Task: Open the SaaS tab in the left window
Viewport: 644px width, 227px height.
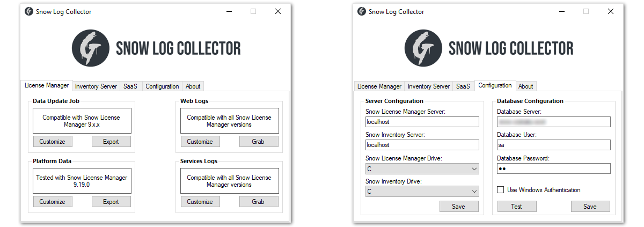Action: tap(130, 86)
